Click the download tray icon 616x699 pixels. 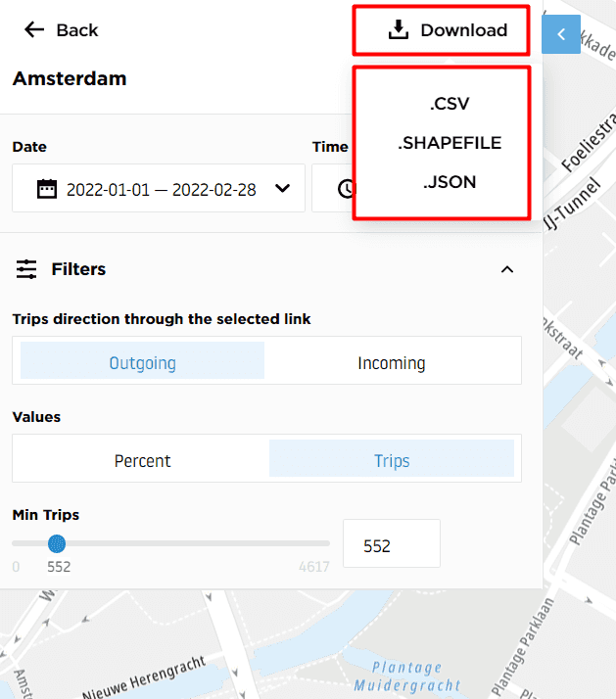click(398, 30)
